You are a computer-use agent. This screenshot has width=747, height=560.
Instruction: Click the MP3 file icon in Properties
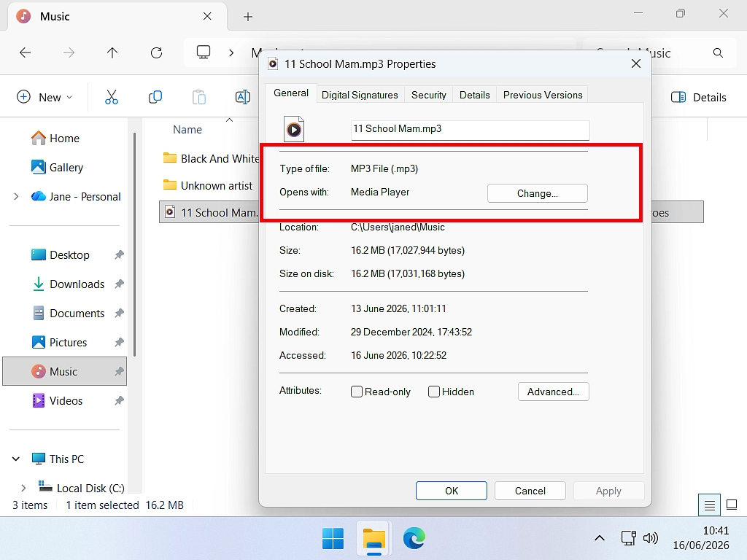click(x=294, y=129)
